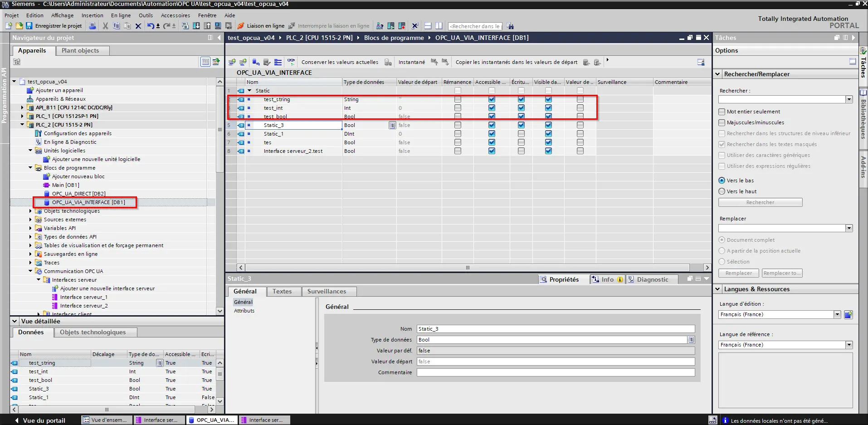Select Vers le bas radio button
Viewport: 868px width, 425px height.
722,181
